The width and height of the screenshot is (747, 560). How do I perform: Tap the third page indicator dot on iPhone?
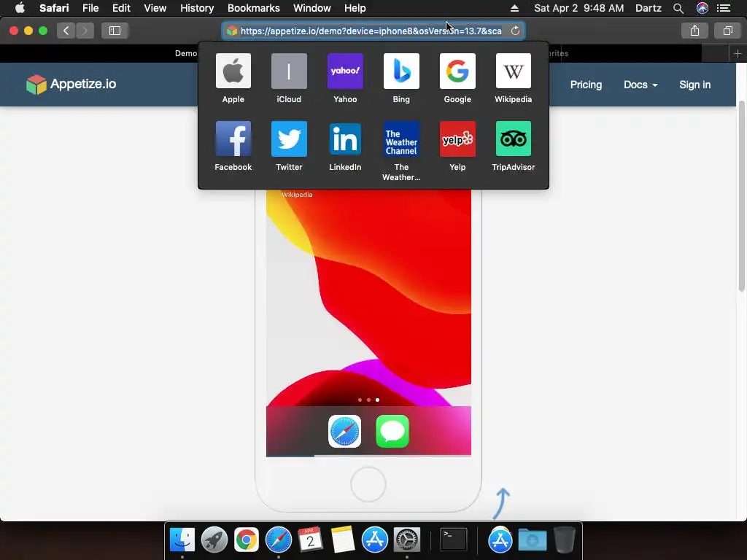[x=377, y=400]
